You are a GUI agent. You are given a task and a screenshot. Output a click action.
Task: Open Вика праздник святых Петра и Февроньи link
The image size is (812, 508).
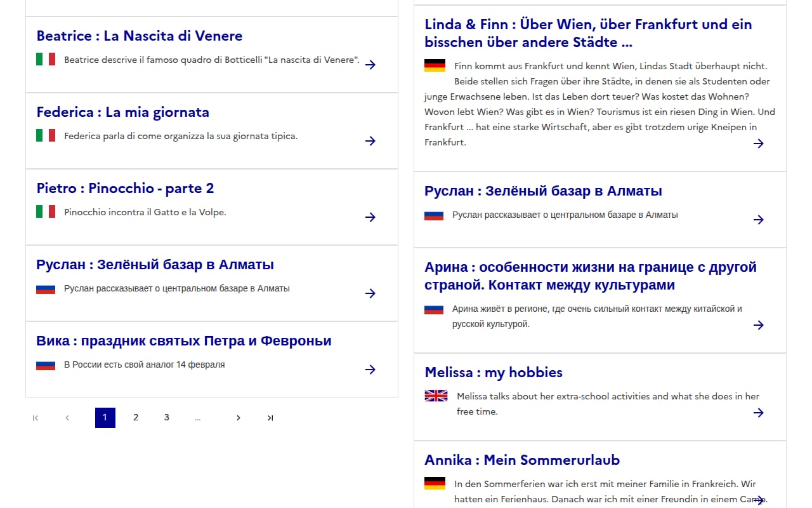pyautogui.click(x=184, y=341)
